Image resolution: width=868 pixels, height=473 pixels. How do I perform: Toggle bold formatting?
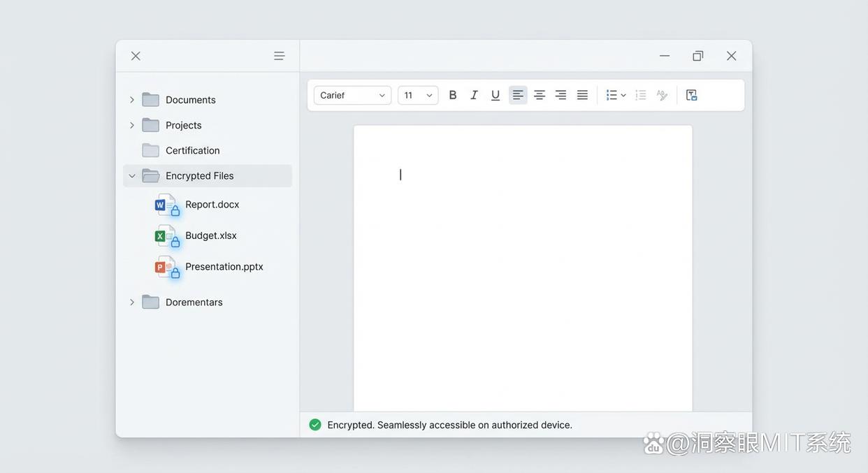coord(453,95)
